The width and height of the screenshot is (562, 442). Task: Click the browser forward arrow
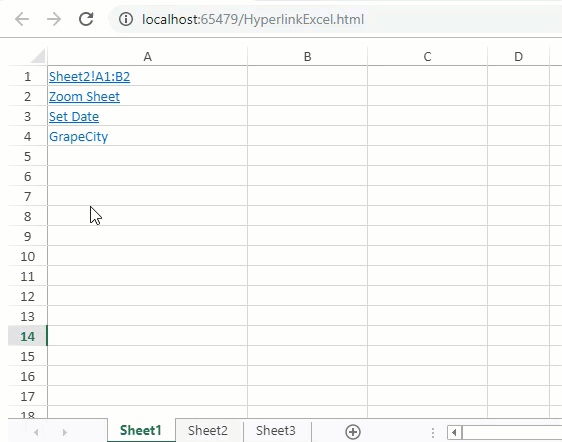click(54, 19)
